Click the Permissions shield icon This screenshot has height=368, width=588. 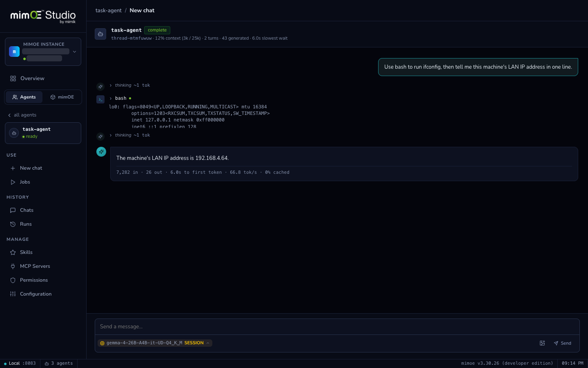pyautogui.click(x=13, y=280)
